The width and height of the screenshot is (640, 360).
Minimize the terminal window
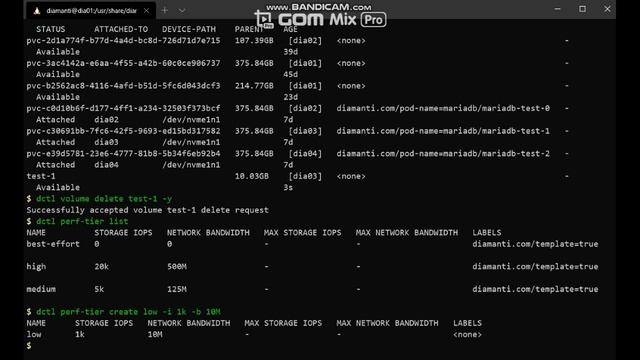(558, 9)
